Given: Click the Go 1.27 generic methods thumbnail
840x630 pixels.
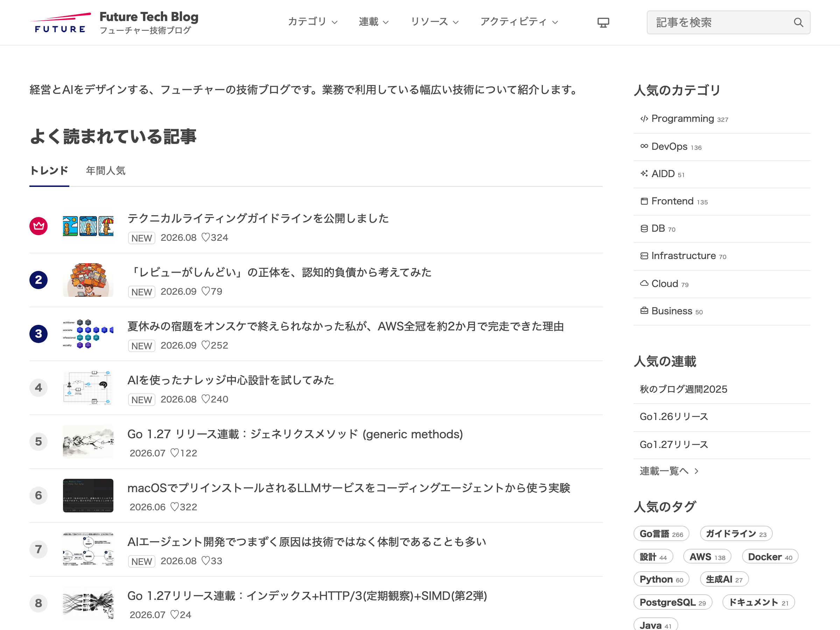Looking at the screenshot, I should click(88, 442).
